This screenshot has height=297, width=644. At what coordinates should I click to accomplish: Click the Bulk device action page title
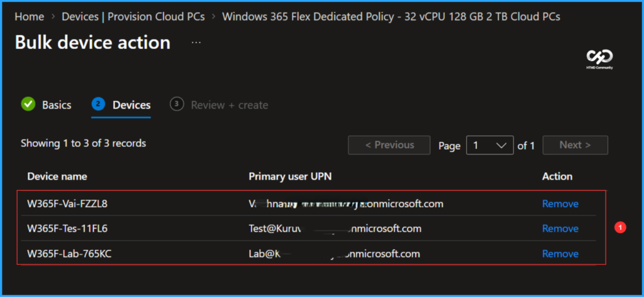(92, 42)
